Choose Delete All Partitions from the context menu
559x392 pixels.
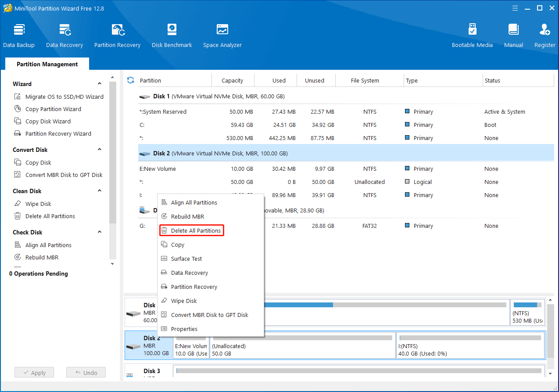pyautogui.click(x=191, y=230)
